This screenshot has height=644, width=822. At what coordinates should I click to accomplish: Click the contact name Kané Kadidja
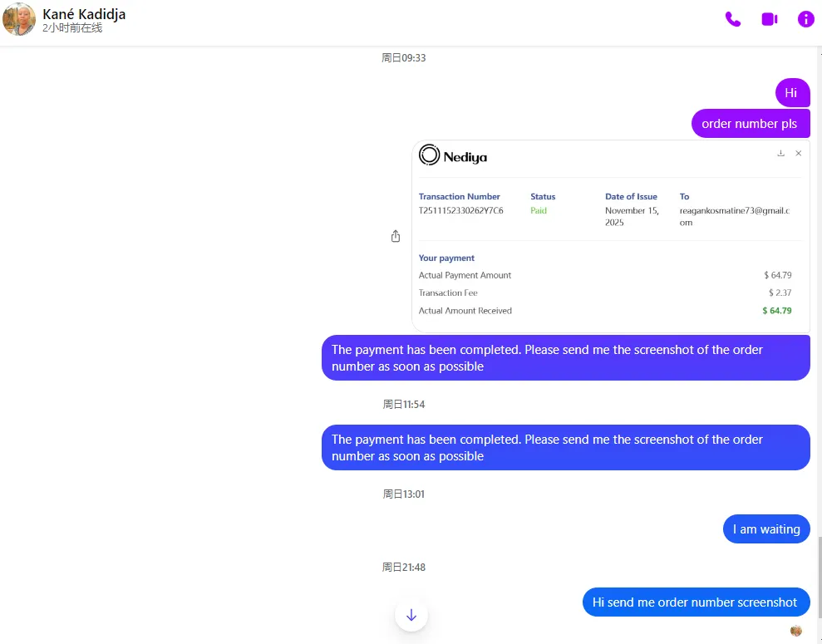coord(84,14)
